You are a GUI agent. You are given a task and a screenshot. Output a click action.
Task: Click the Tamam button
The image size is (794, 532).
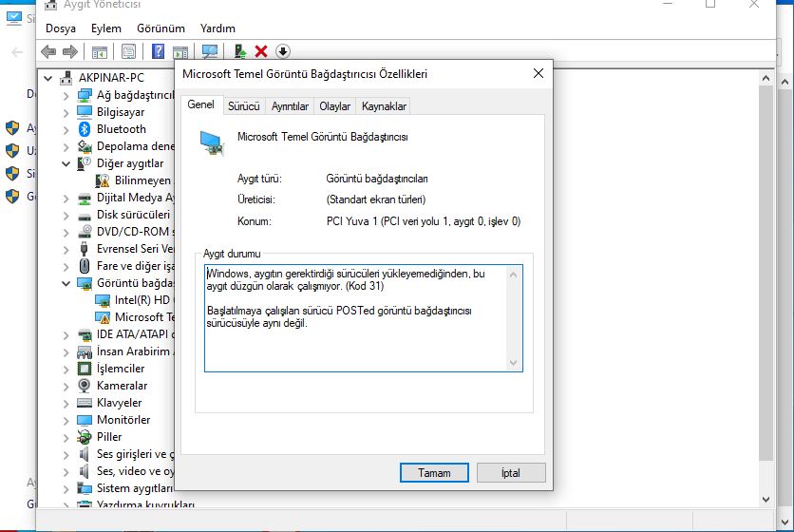point(434,473)
